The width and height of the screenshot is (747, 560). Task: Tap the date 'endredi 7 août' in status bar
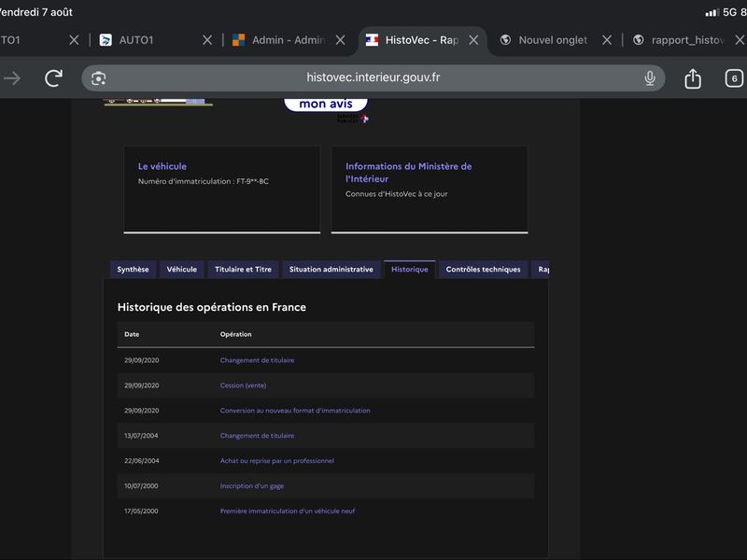pos(36,12)
